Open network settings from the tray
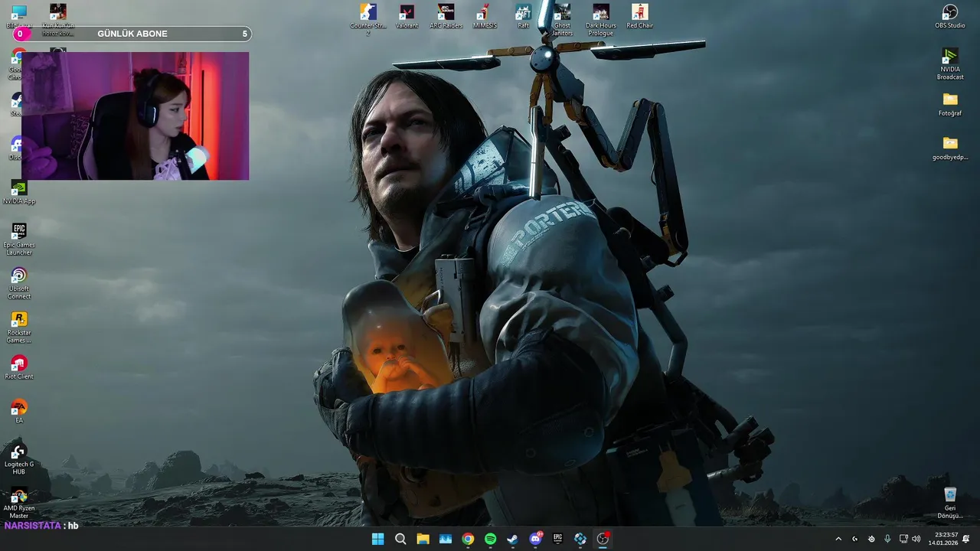This screenshot has height=551, width=980. pyautogui.click(x=903, y=539)
